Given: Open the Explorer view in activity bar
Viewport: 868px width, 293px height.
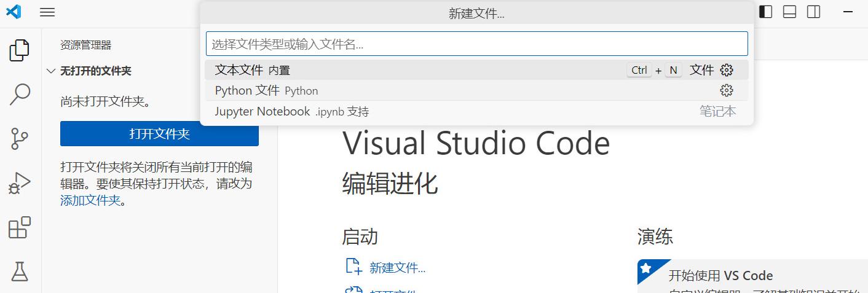Looking at the screenshot, I should click(x=20, y=50).
